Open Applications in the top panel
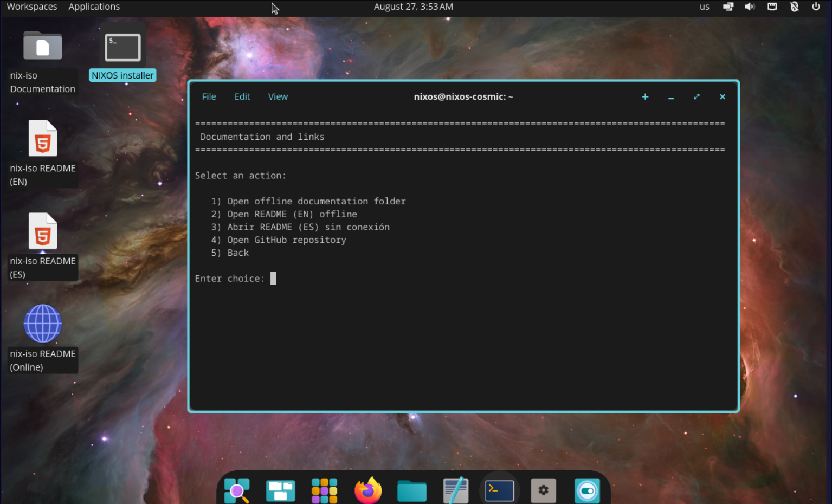Viewport: 832px width, 504px height. [94, 7]
